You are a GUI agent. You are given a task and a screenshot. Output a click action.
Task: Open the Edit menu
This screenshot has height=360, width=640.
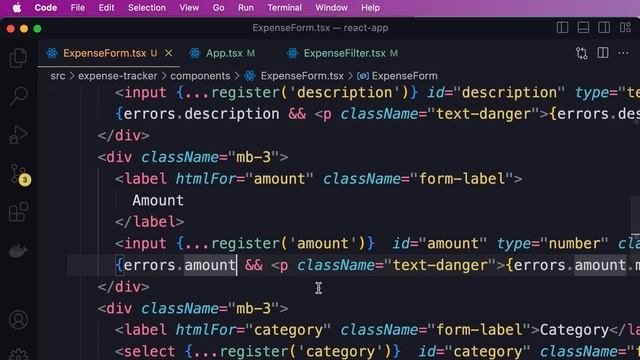pyautogui.click(x=106, y=8)
